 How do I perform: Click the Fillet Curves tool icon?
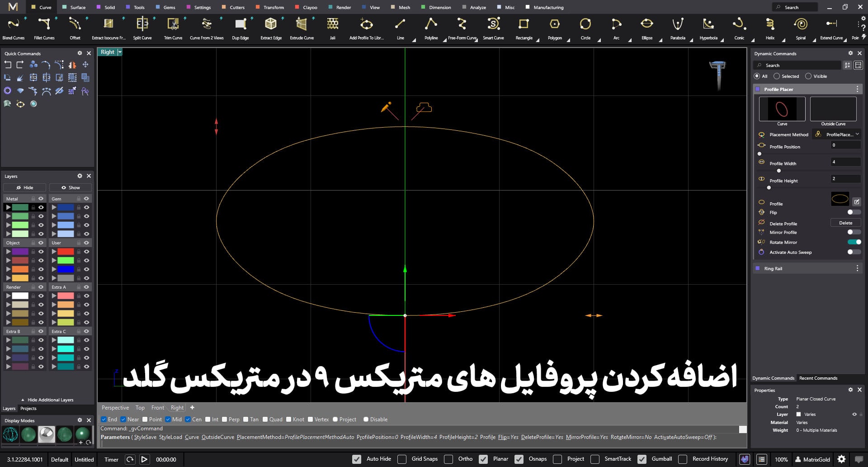coord(44,24)
